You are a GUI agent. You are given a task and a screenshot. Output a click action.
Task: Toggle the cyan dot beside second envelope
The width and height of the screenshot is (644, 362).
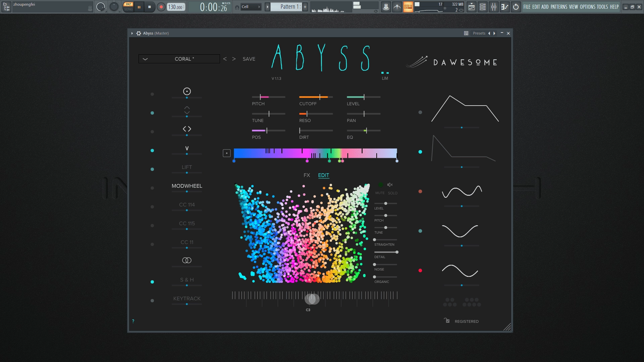click(x=420, y=152)
